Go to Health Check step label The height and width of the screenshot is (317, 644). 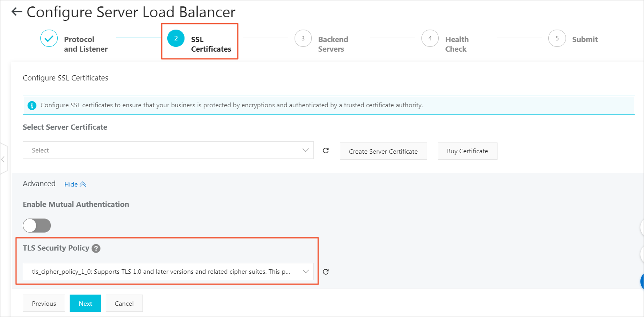pyautogui.click(x=457, y=44)
